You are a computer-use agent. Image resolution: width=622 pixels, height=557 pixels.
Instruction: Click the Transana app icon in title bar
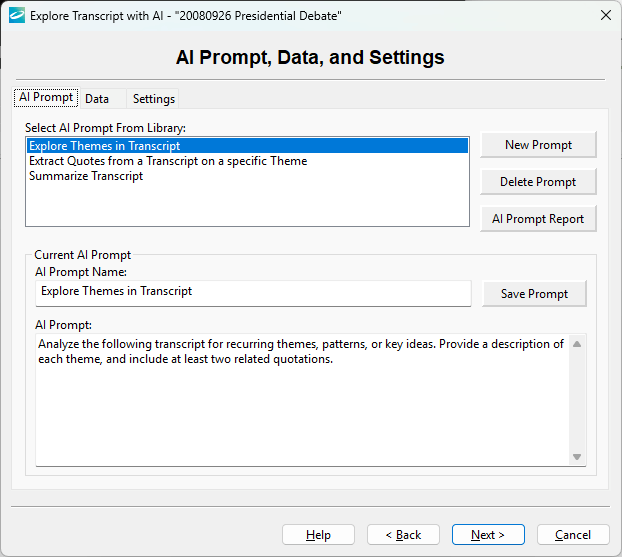pos(16,15)
